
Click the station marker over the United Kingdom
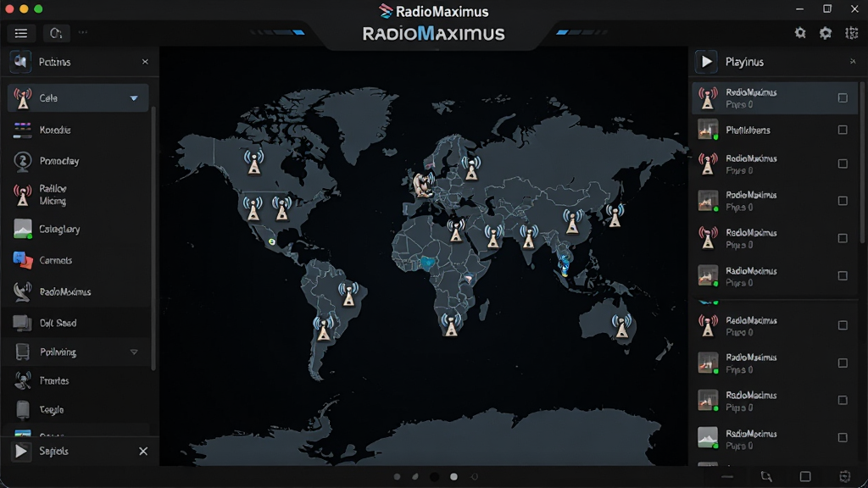pyautogui.click(x=423, y=184)
